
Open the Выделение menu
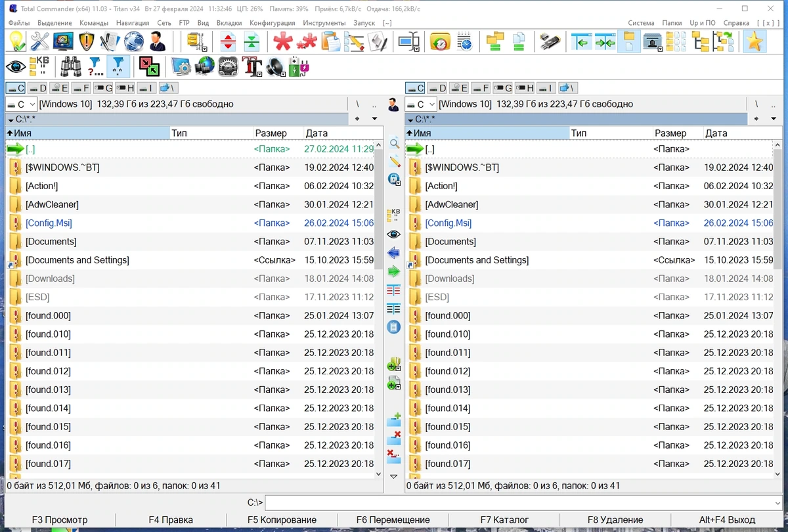point(55,23)
